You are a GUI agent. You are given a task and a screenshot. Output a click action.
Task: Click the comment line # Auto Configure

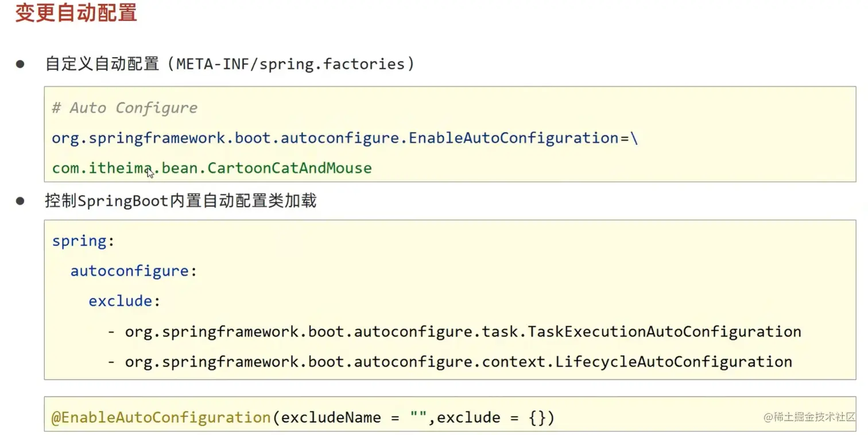pyautogui.click(x=125, y=107)
